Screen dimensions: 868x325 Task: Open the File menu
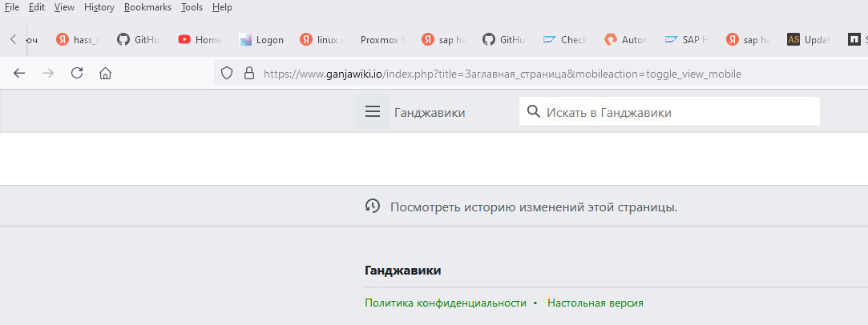11,7
